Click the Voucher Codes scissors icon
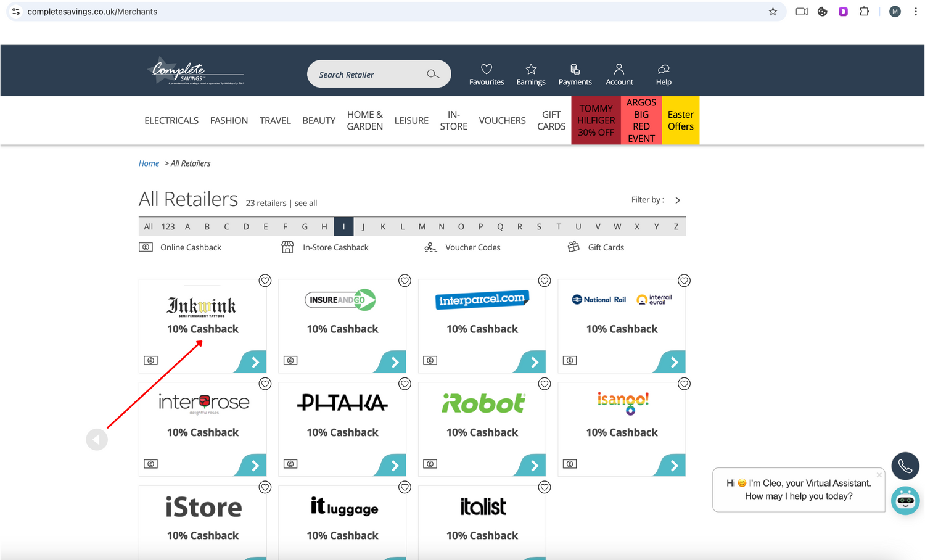This screenshot has height=560, width=925. pyautogui.click(x=430, y=247)
